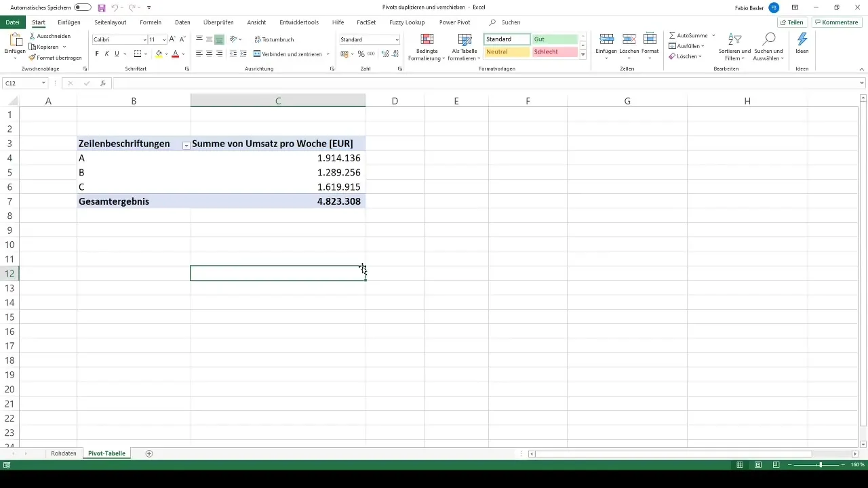Open Als Tabelle formatieren gallery

(x=465, y=47)
